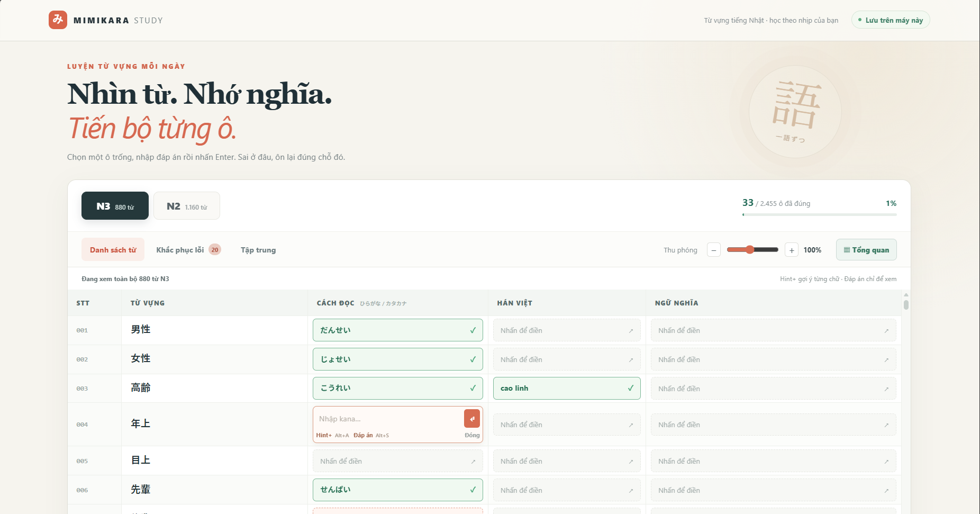This screenshot has width=980, height=514.
Task: Click the 'Lưu trên máy này' status pill
Action: click(x=891, y=20)
